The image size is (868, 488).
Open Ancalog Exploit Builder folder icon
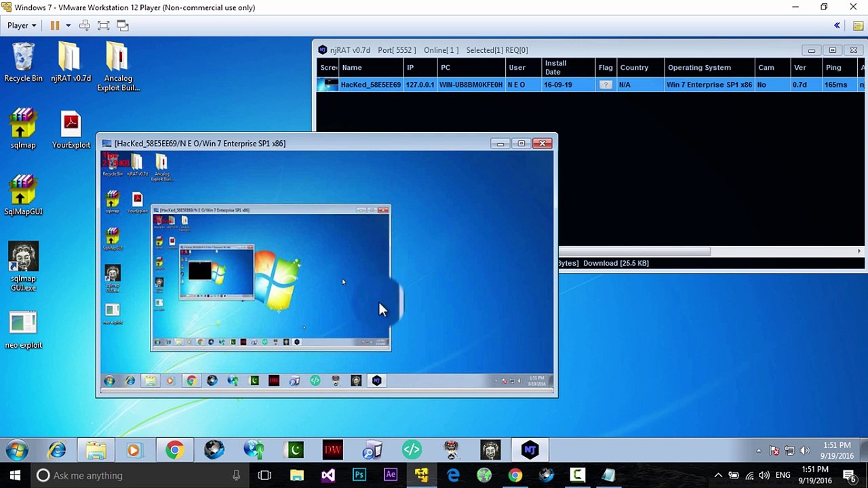[118, 68]
